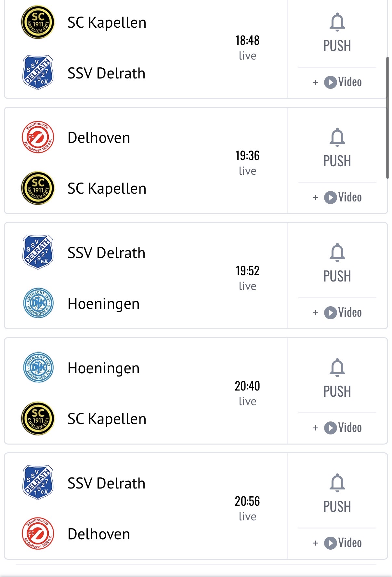Image resolution: width=392 pixels, height=577 pixels.
Task: Tap bell icon for SSV Delrath vs Delhoven
Action: pyautogui.click(x=337, y=483)
